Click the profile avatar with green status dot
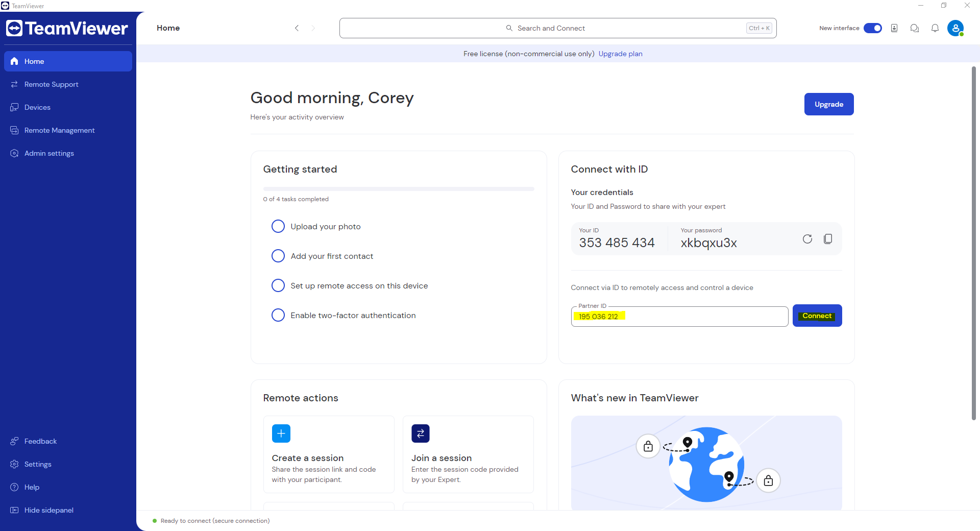The height and width of the screenshot is (531, 980). 956,28
